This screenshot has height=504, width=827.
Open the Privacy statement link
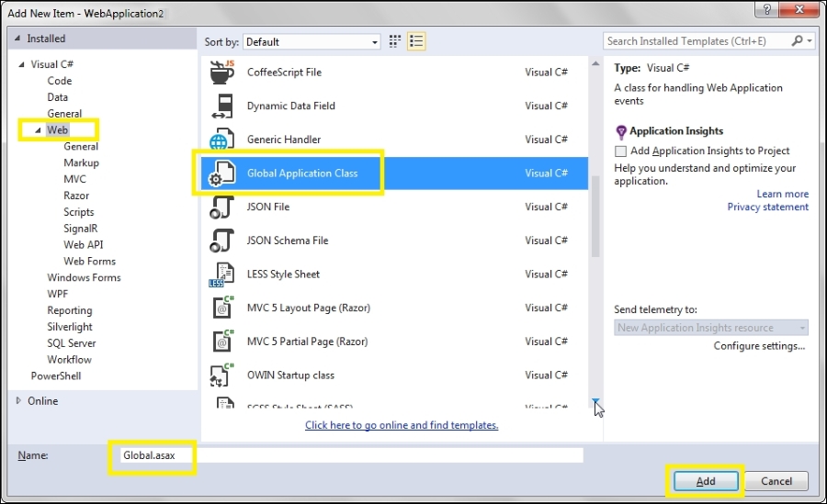(x=768, y=207)
